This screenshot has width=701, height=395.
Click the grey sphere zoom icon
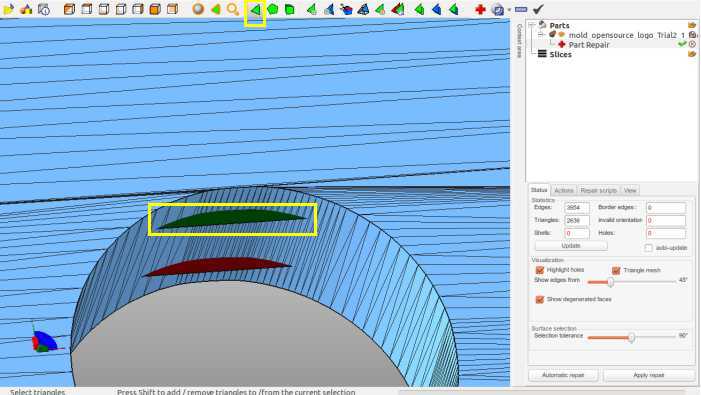[198, 9]
